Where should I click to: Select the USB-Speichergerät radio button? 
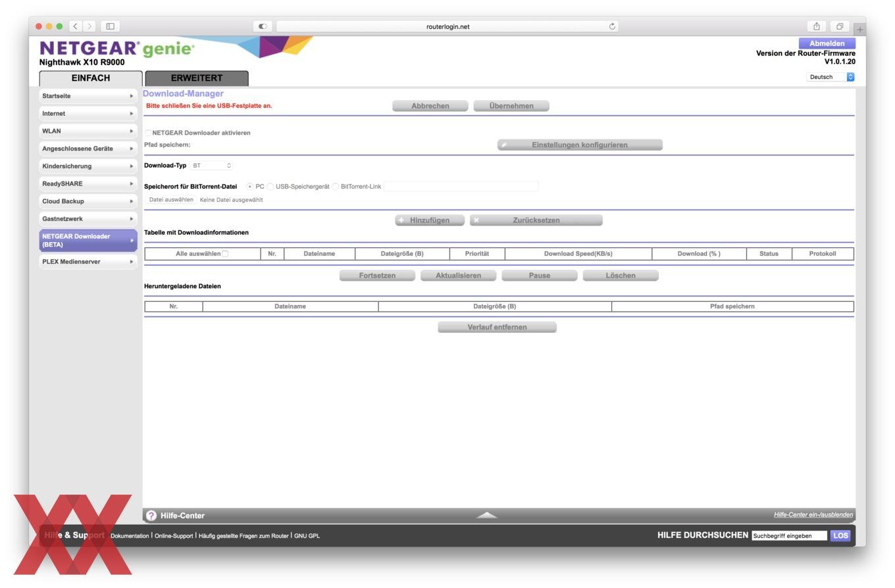pos(270,187)
